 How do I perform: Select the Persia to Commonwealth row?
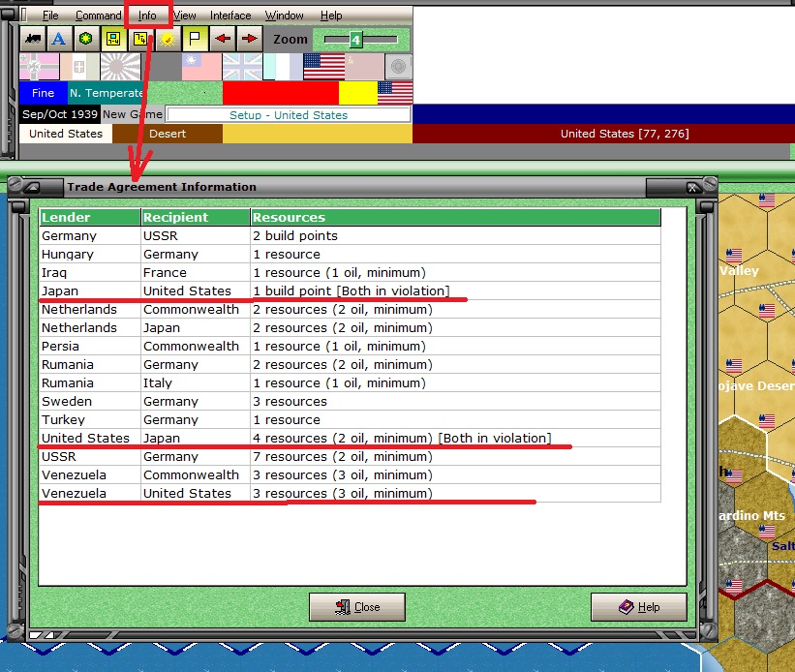(350, 346)
